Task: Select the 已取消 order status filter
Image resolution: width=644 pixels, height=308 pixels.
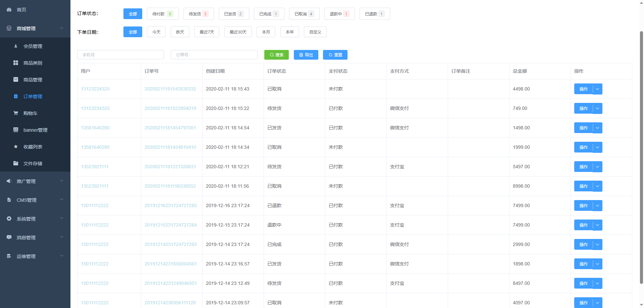Action: (x=304, y=14)
